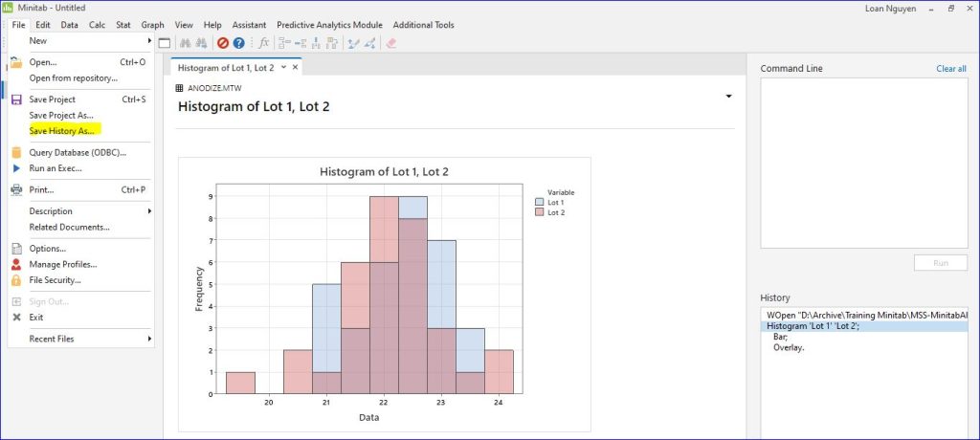980x440 pixels.
Task: Click the blue question mark Help icon
Action: click(238, 43)
